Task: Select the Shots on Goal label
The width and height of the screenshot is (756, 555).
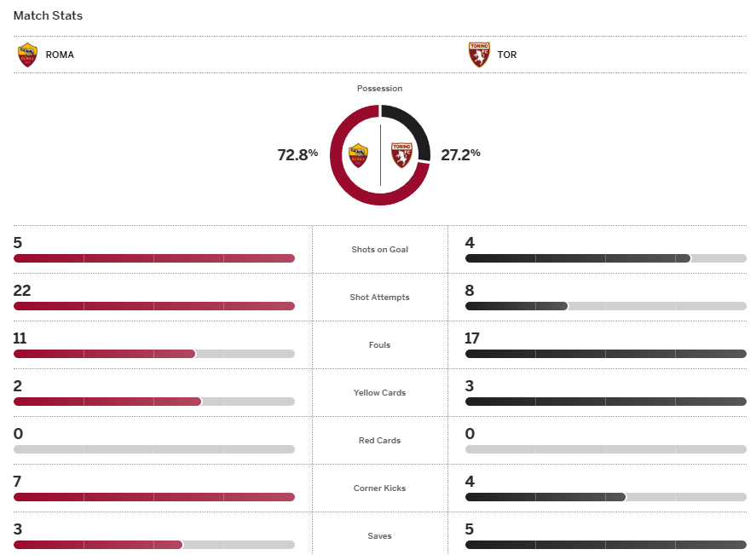Action: click(x=379, y=249)
